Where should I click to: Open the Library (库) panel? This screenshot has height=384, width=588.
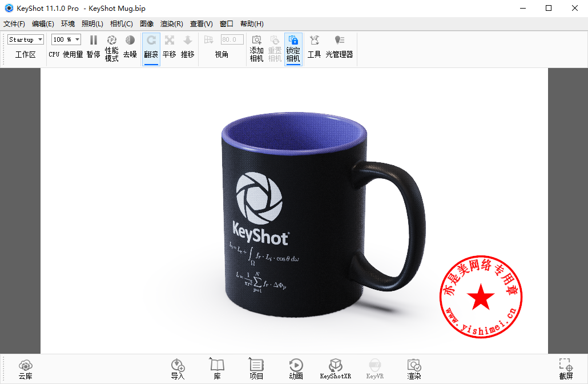point(217,369)
